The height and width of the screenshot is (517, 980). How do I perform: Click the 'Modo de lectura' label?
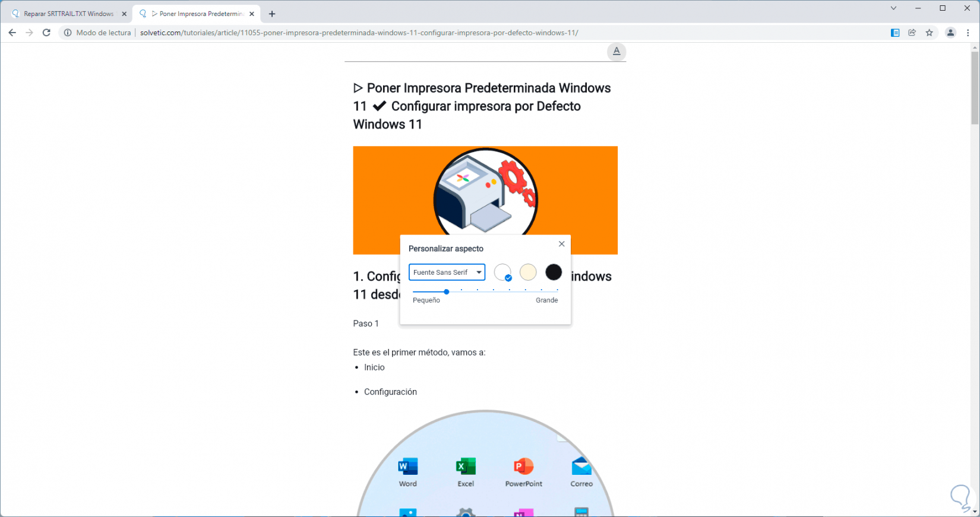point(103,33)
